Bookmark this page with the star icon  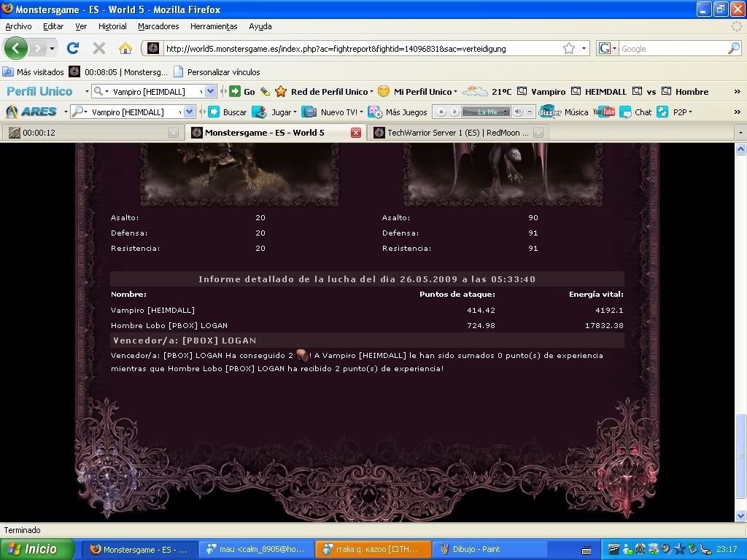click(x=569, y=48)
